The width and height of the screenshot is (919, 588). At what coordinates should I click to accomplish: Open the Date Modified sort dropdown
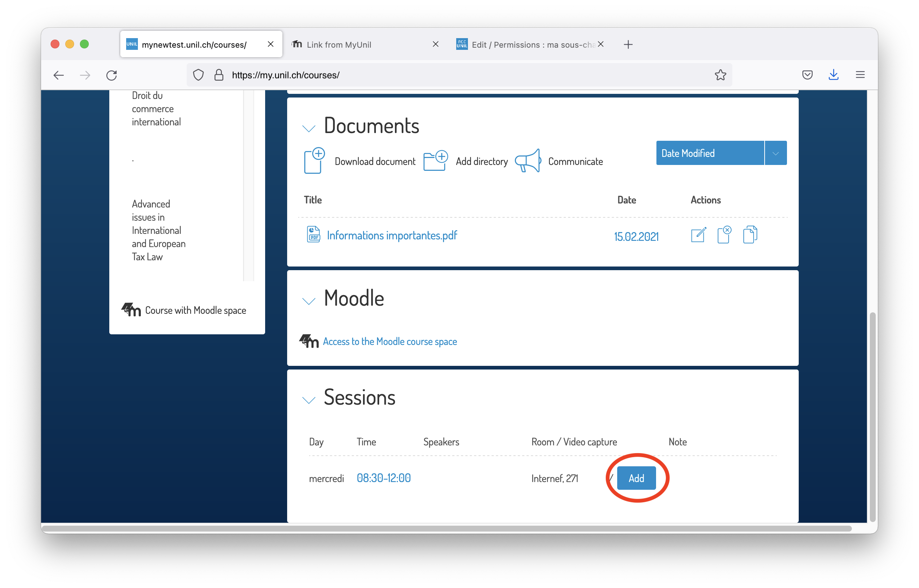[775, 154]
